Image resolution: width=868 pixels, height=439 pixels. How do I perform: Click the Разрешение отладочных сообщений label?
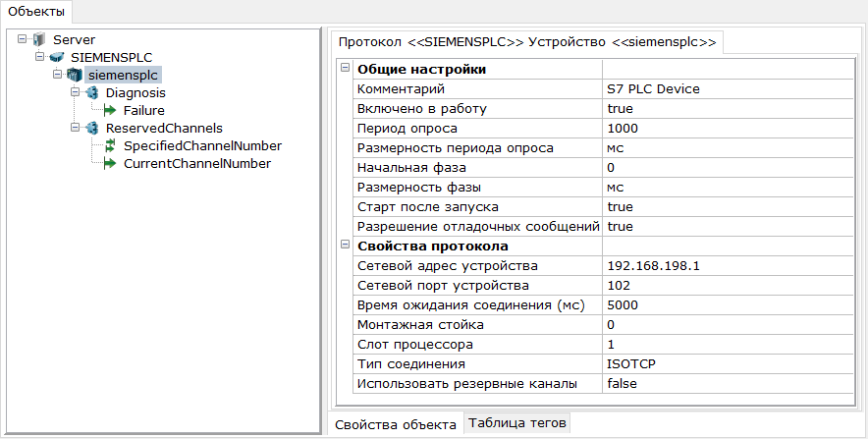pos(478,227)
